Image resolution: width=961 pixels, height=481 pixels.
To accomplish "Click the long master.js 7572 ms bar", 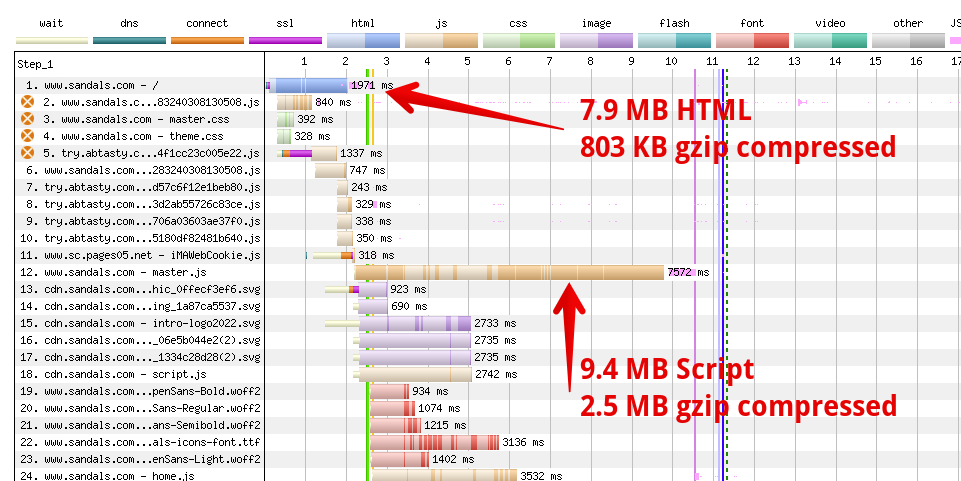I will pyautogui.click(x=509, y=272).
